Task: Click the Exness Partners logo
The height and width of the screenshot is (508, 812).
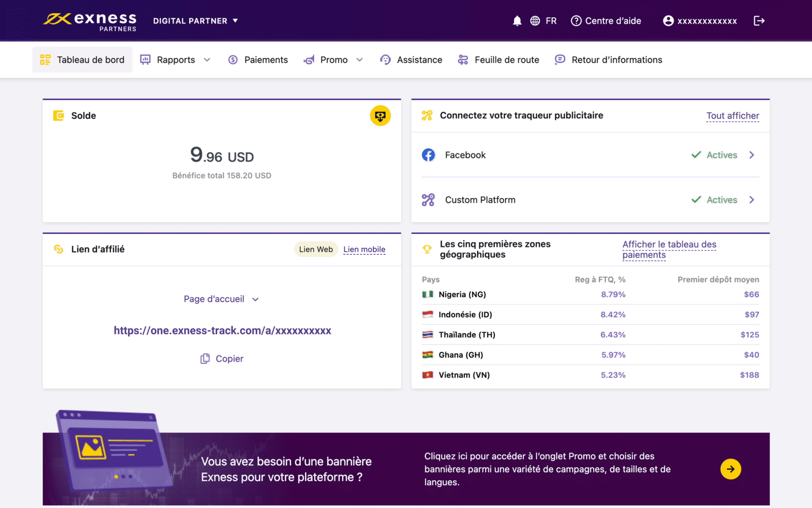Action: [90, 21]
